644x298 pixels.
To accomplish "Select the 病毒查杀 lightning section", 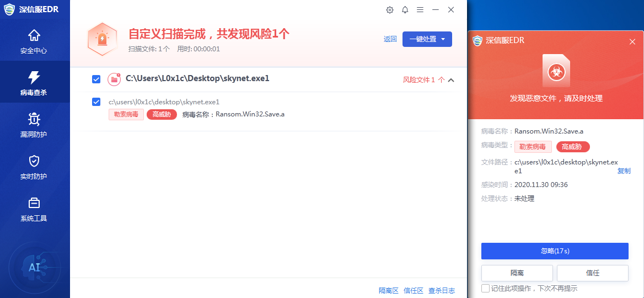I will pos(34,83).
